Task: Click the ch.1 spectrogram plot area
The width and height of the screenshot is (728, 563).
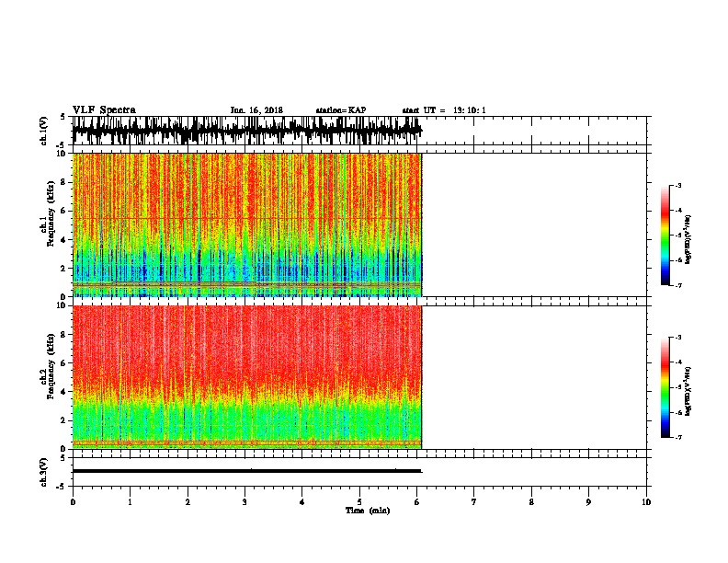Action: pos(247,224)
